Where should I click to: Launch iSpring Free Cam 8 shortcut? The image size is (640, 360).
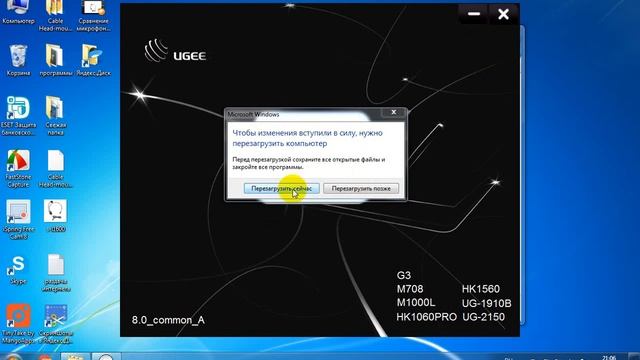click(18, 219)
